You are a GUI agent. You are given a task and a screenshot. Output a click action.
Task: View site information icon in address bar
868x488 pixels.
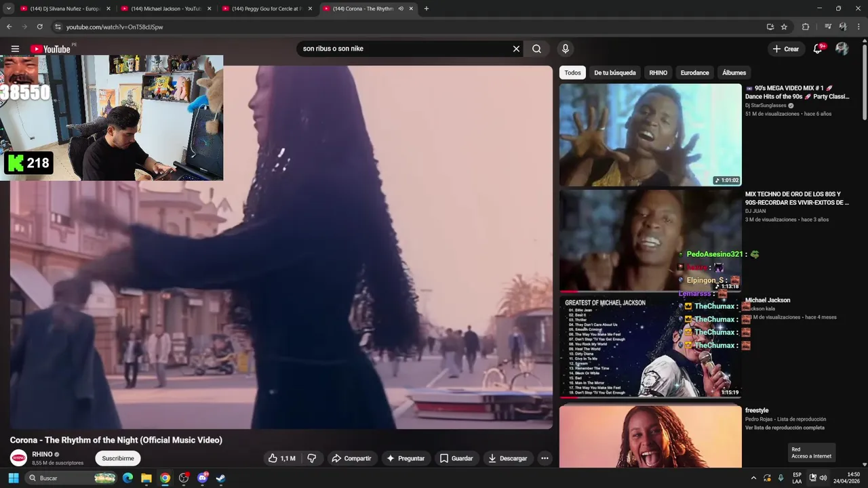point(58,27)
